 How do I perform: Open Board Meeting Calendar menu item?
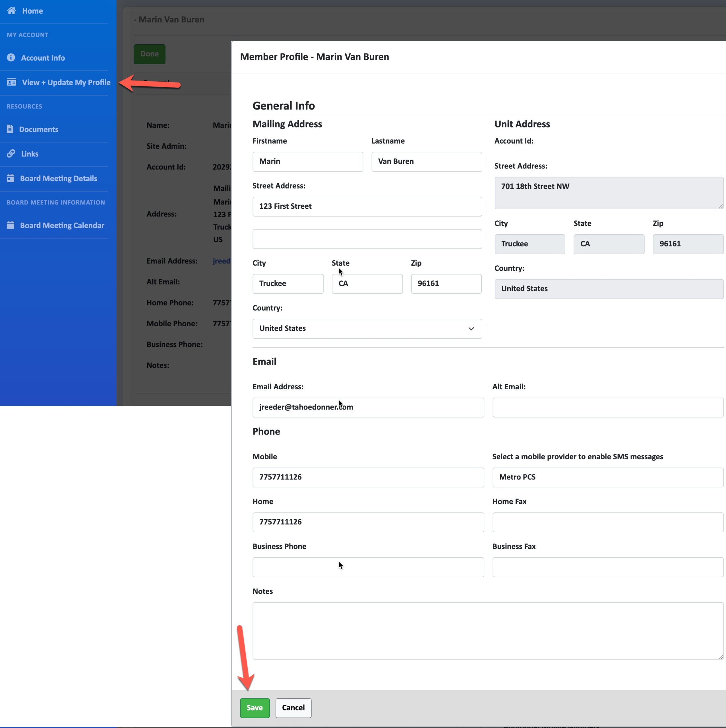point(62,225)
